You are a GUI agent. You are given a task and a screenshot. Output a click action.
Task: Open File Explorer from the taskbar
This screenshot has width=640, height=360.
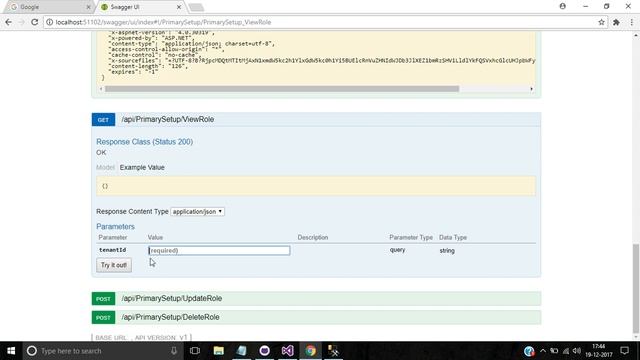coord(219,351)
